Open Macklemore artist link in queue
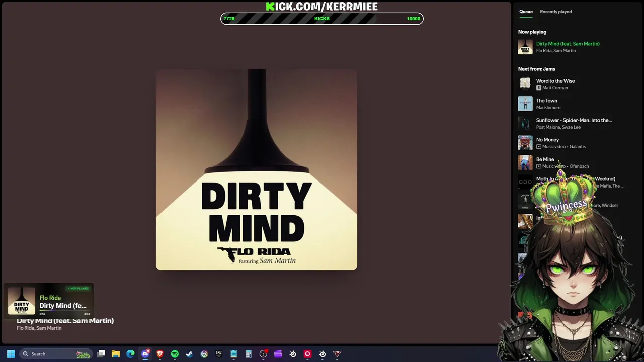 [x=548, y=108]
